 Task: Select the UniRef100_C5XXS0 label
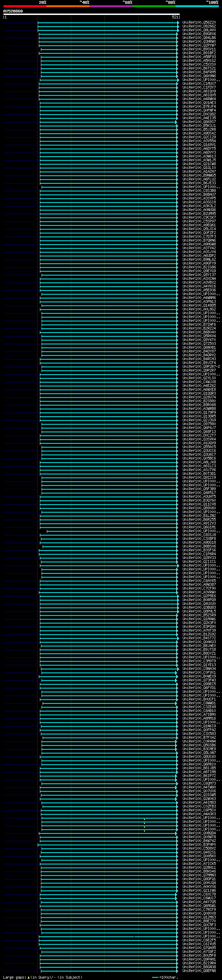click(x=199, y=64)
